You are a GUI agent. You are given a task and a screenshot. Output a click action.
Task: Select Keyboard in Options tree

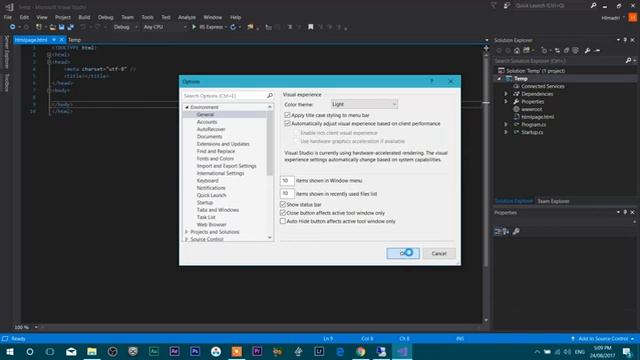coord(207,180)
